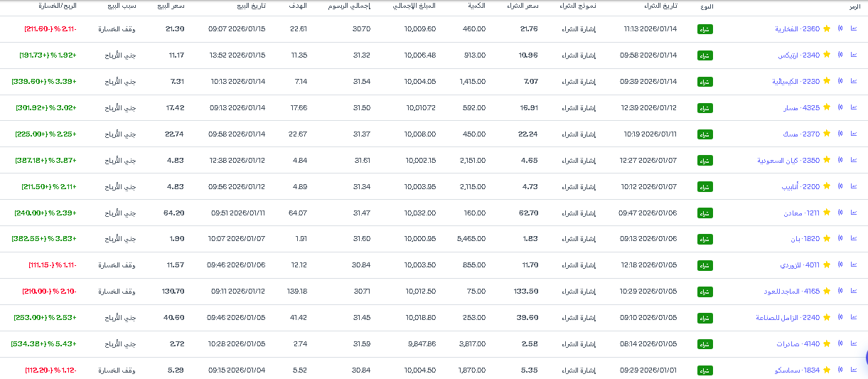Click the chart icon for 4325 مسار
This screenshot has height=379, width=868.
[x=854, y=107]
